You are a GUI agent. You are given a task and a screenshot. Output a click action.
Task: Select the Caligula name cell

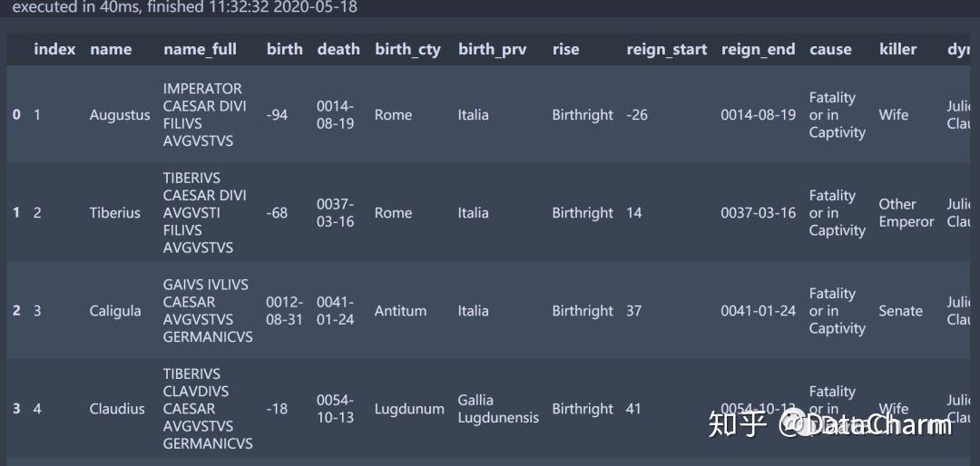click(x=115, y=311)
